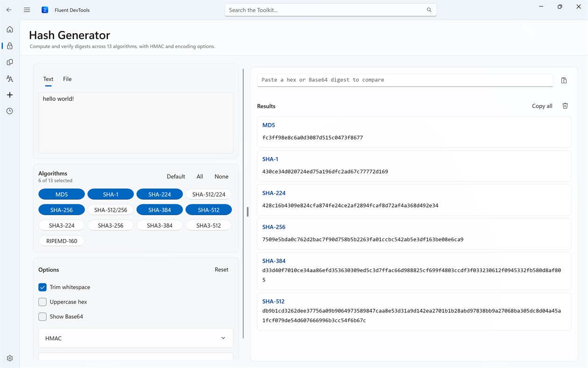This screenshot has height=368, width=588.
Task: Toggle the SHA-1 algorithm chip
Action: point(111,194)
